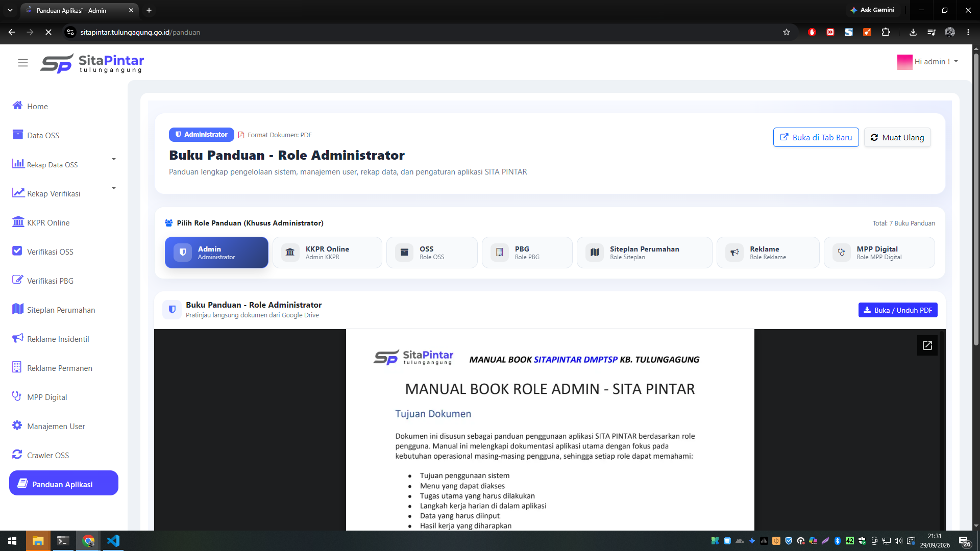Select the Reklame role card
The height and width of the screenshot is (551, 980).
click(768, 253)
